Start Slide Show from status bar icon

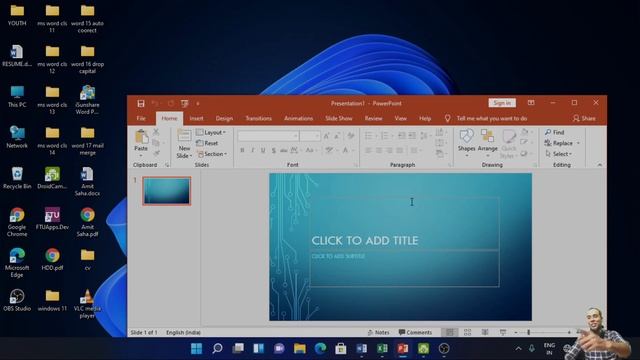point(503,332)
